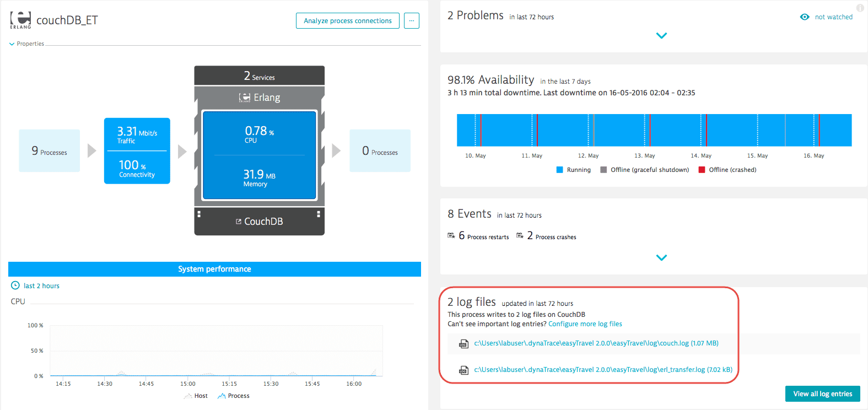Click the Offline graceful shutdown gray swatch
The image size is (868, 410).
pos(603,170)
